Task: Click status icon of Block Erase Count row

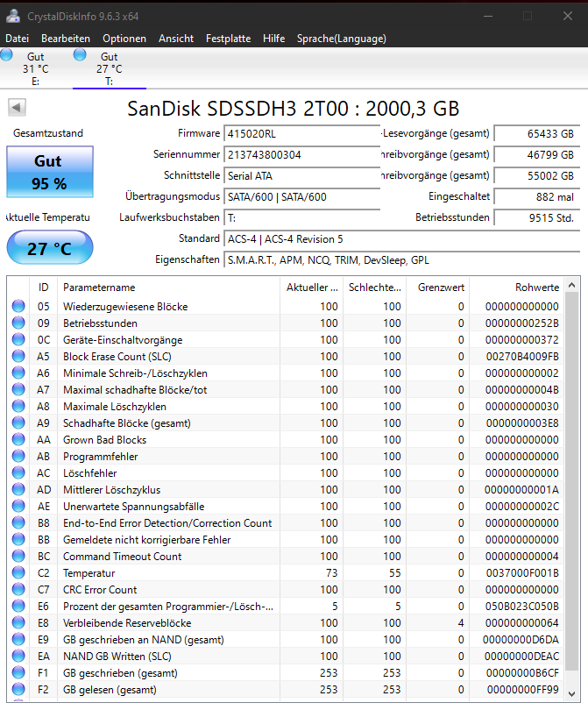Action: [x=18, y=356]
